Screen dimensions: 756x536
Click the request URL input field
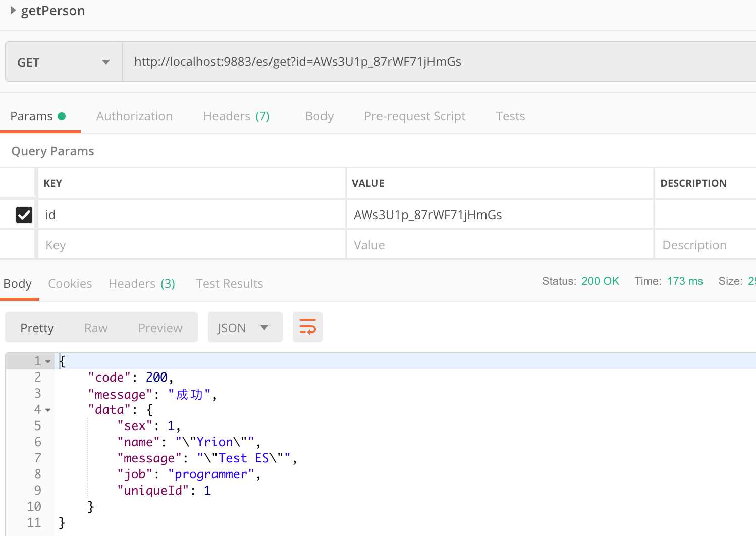[439, 62]
